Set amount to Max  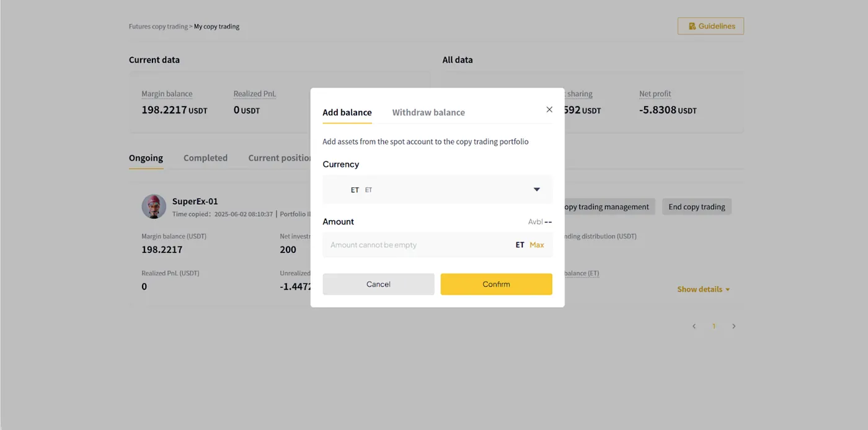click(x=537, y=244)
